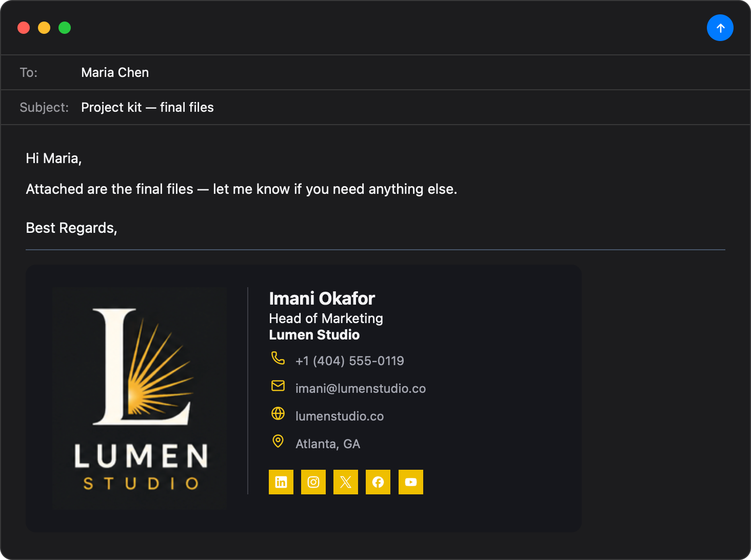Open the LinkedIn social icon in signature
Image resolution: width=751 pixels, height=560 pixels.
point(281,482)
